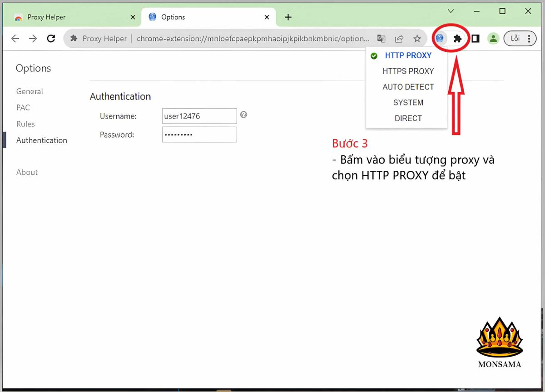Select DIRECT connection mode

408,118
